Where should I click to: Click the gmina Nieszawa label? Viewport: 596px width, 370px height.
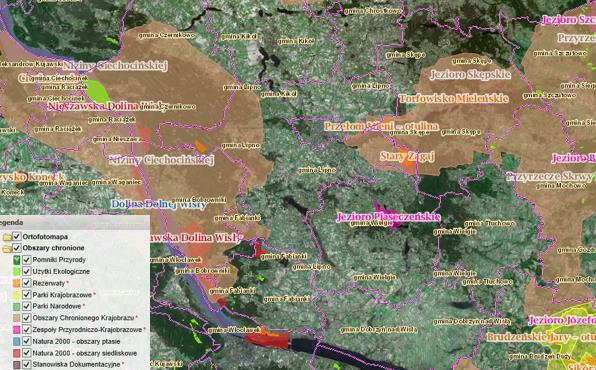(x=116, y=140)
